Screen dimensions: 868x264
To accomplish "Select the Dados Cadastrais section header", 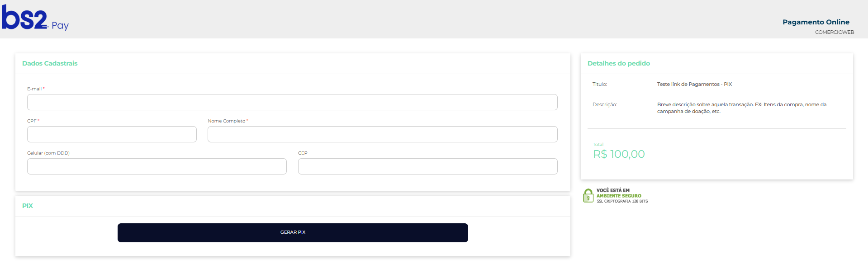I will 50,64.
